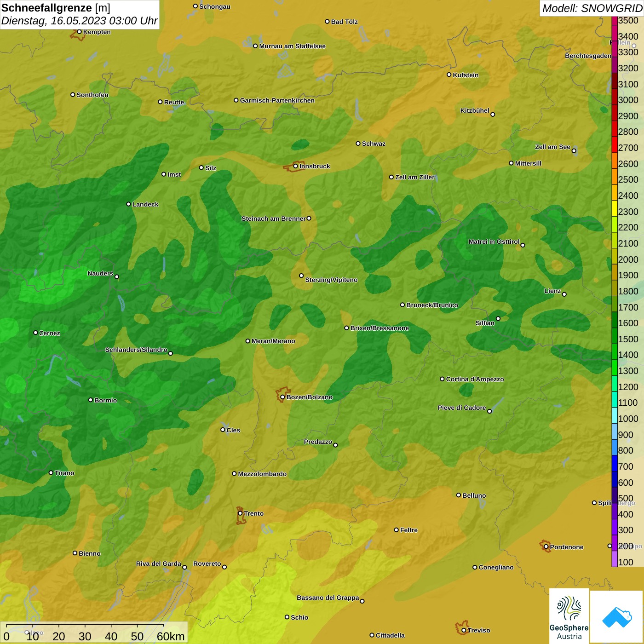This screenshot has width=644, height=644.
Task: Click the date Dienstag, 16.05.2023 03:00 Uhr
Action: [x=79, y=21]
